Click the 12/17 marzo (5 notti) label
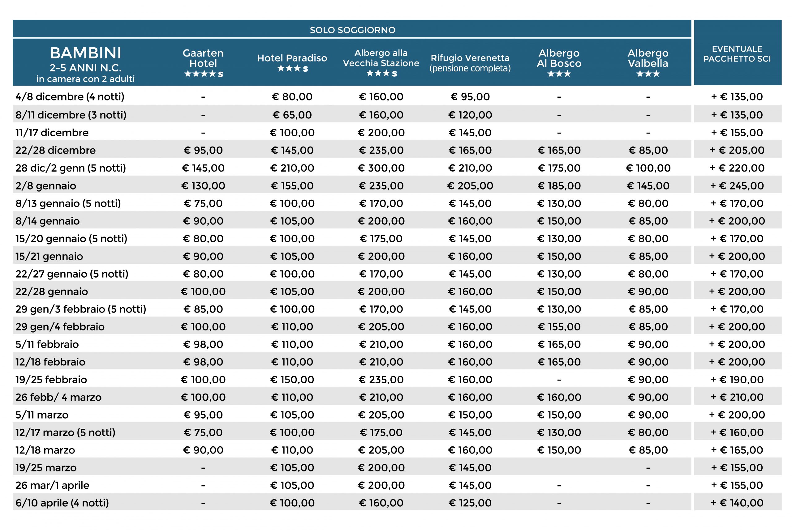792x532 pixels. tap(66, 433)
